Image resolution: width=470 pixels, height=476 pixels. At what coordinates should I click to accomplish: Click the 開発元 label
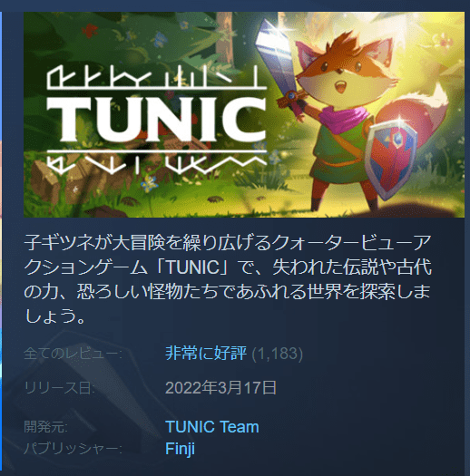coord(45,427)
